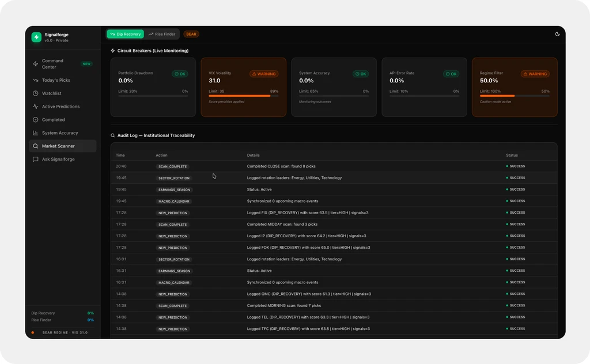Click 'BEAR REGIME · VIX 31.0' status text
590x364 pixels.
click(x=65, y=332)
